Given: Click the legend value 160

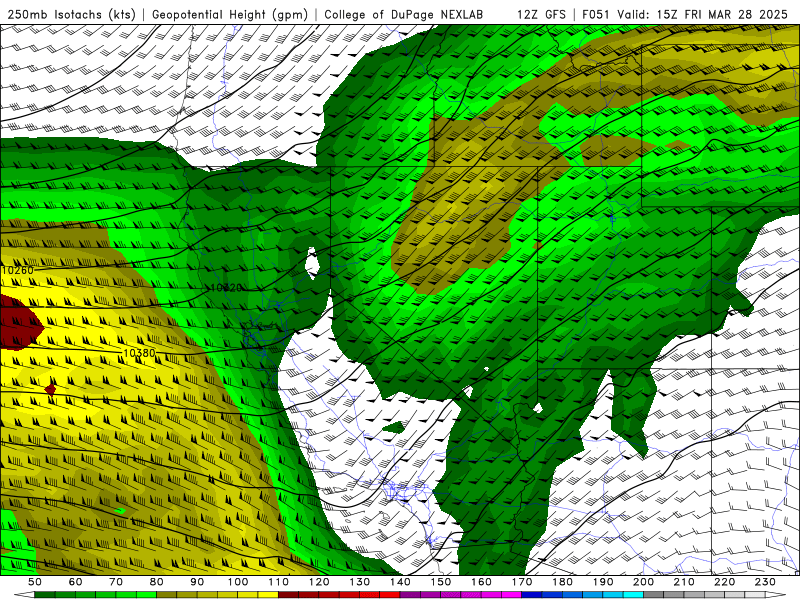Looking at the screenshot, I should click(x=481, y=582).
